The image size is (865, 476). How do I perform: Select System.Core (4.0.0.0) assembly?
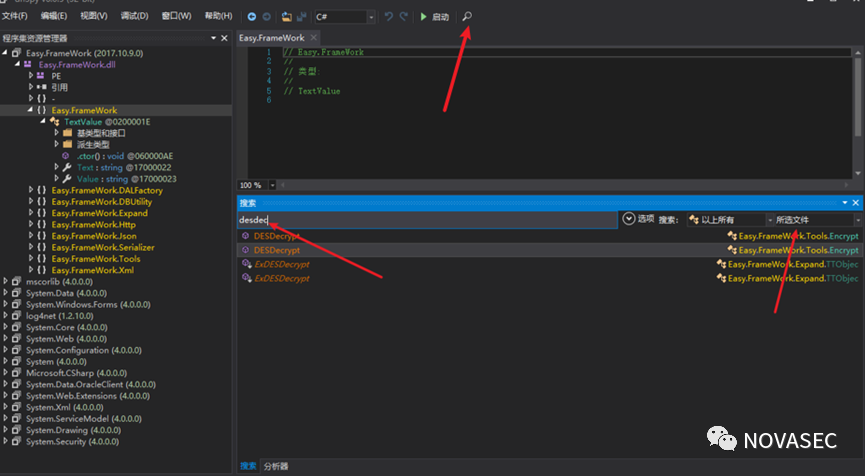pos(66,328)
